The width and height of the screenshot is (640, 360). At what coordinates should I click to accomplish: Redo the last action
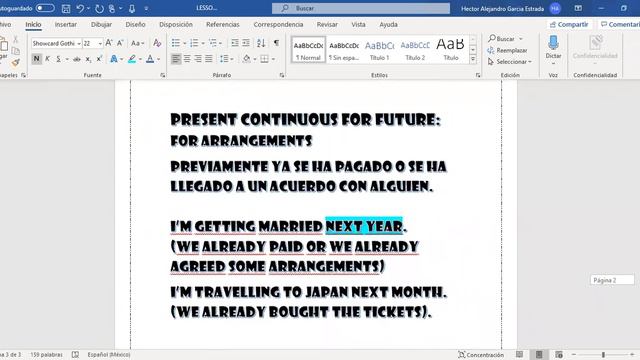[99, 8]
